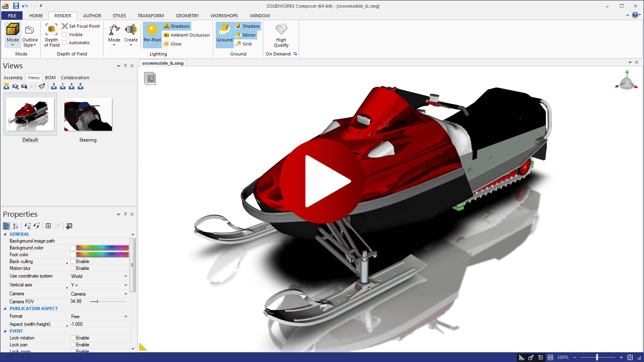Open Views panel options arrow

(x=118, y=66)
